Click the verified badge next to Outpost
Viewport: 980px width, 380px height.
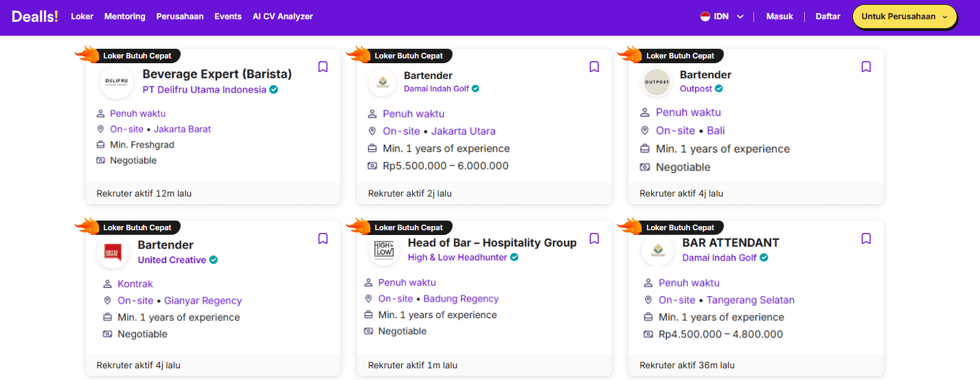pos(719,89)
